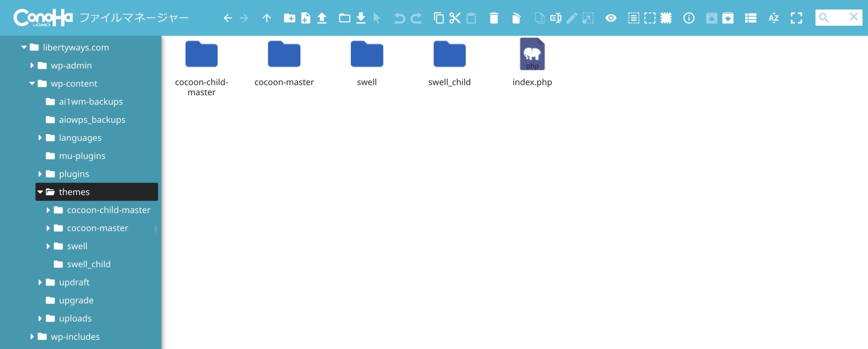The width and height of the screenshot is (868, 349).
Task: Click the create archive icon
Action: click(728, 18)
